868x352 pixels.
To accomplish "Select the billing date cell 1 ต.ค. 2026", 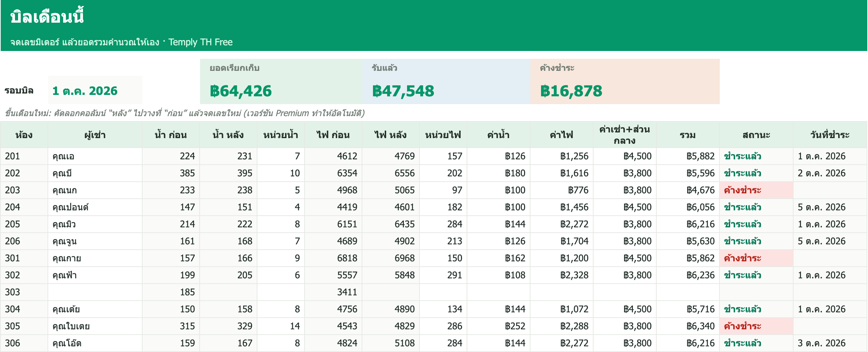I will click(x=95, y=91).
